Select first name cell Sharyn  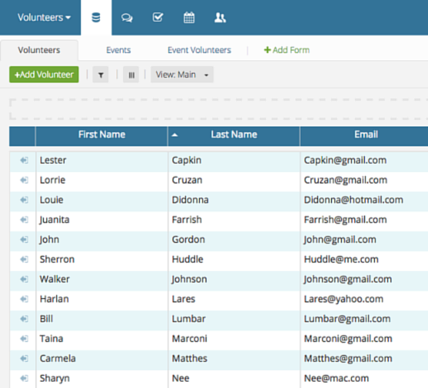(101, 378)
